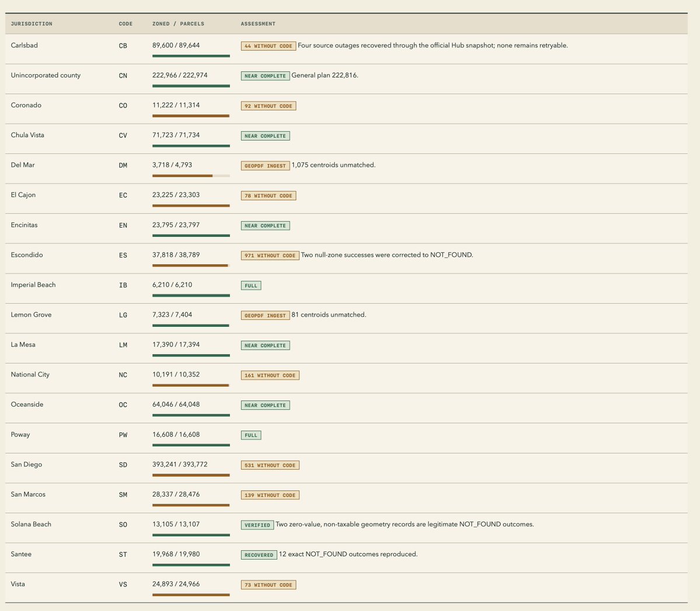
Task: Click the RECOVERED badge
Action: point(259,554)
